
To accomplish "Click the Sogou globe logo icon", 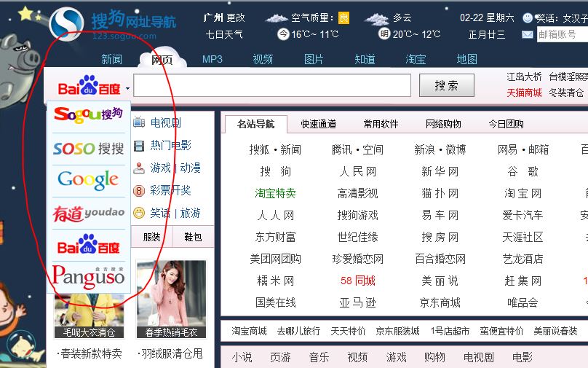I will click(x=66, y=23).
